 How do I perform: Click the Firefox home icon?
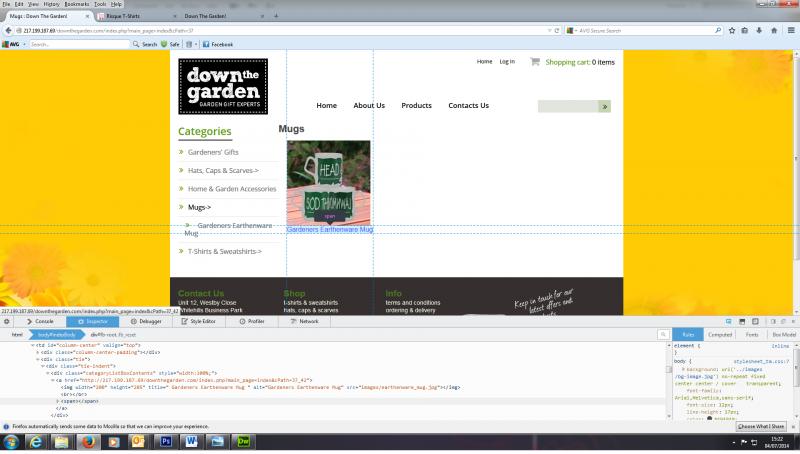[774, 31]
